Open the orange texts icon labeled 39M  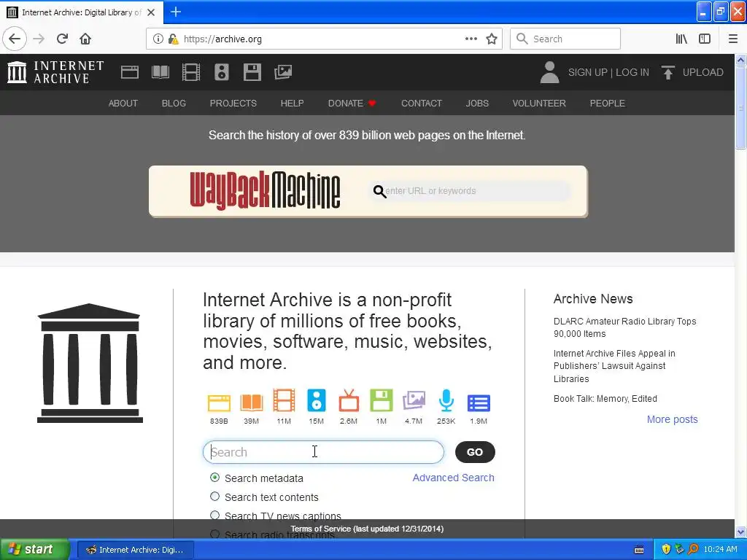(252, 402)
